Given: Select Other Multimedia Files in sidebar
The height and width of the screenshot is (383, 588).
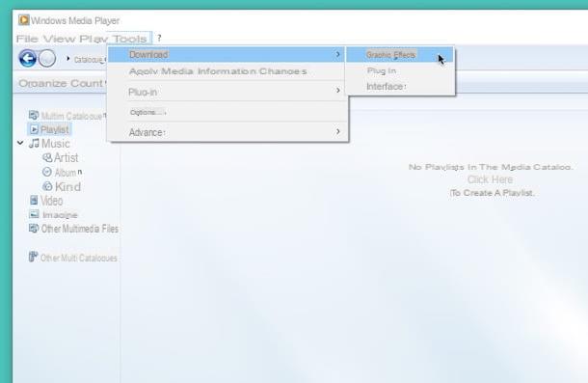Looking at the screenshot, I should coord(73,229).
